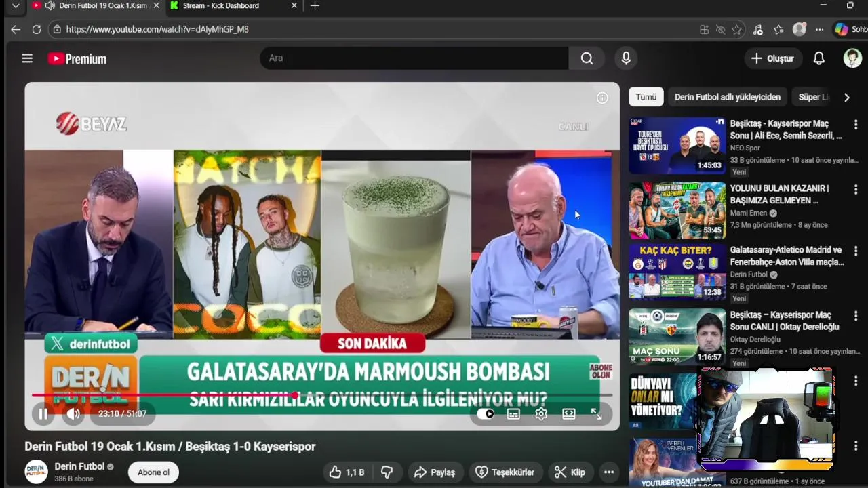Viewport: 868px width, 488px height.
Task: Switch to Stream - Kick Dashboard tab
Action: tap(231, 6)
